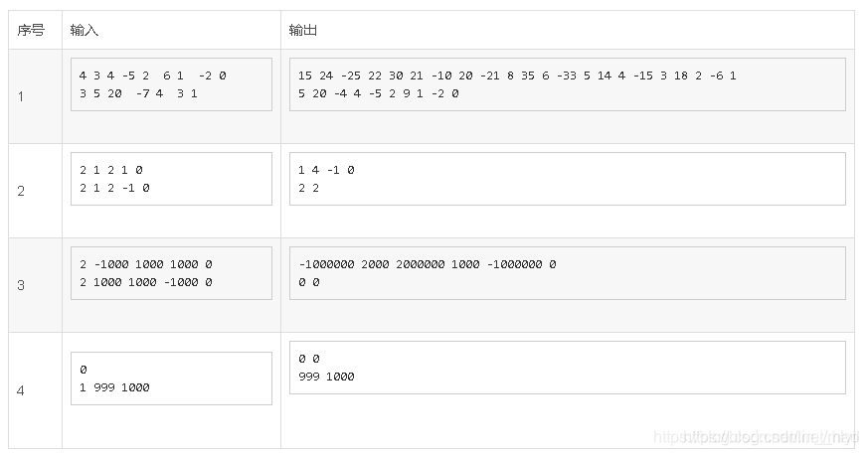Image resolution: width=868 pixels, height=455 pixels.
Task: Select row number 3 cell
Action: (x=22, y=285)
